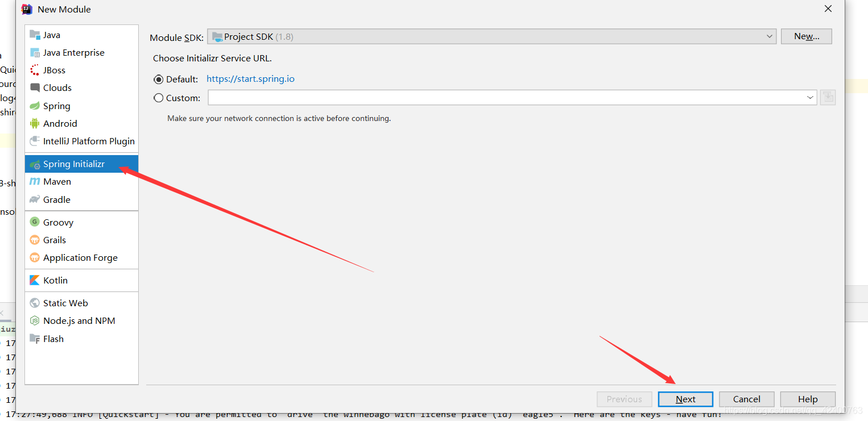
Task: Click the Next button
Action: point(685,399)
